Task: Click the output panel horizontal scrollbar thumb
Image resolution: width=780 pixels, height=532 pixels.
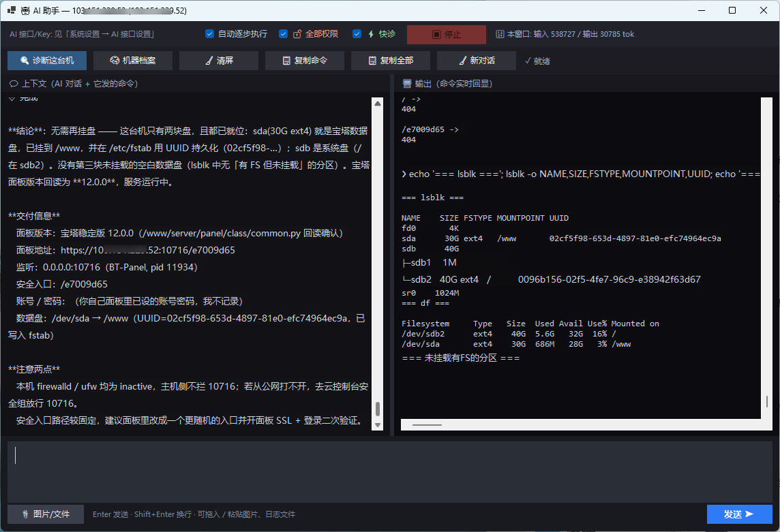Action: point(427,425)
